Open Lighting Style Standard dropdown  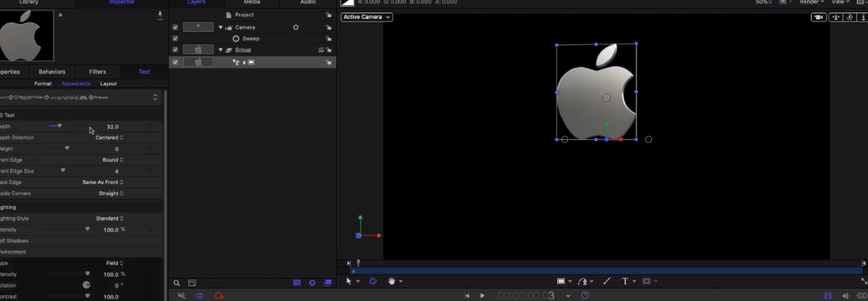point(110,219)
